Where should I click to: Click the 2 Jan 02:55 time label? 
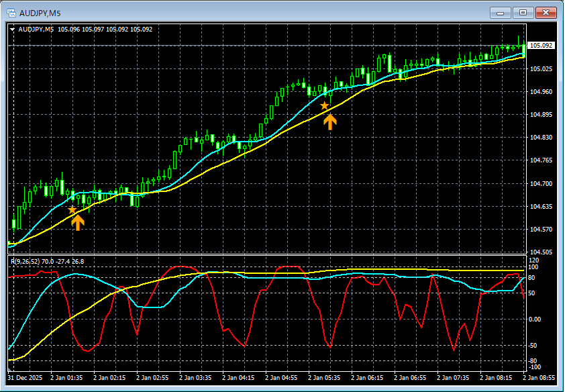tap(153, 378)
